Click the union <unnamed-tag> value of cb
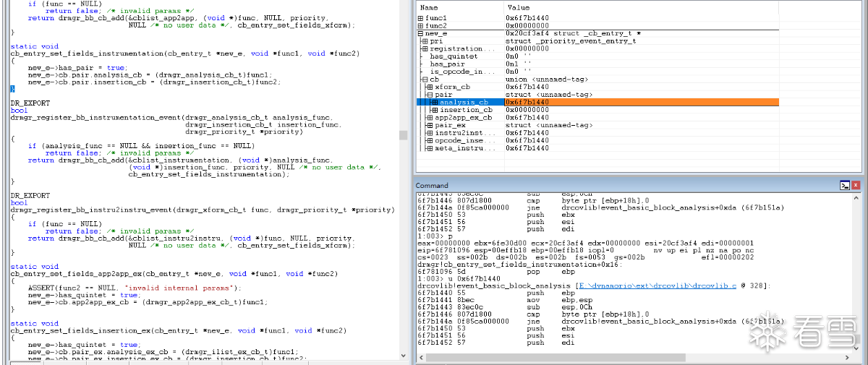The width and height of the screenshot is (868, 365). click(547, 79)
